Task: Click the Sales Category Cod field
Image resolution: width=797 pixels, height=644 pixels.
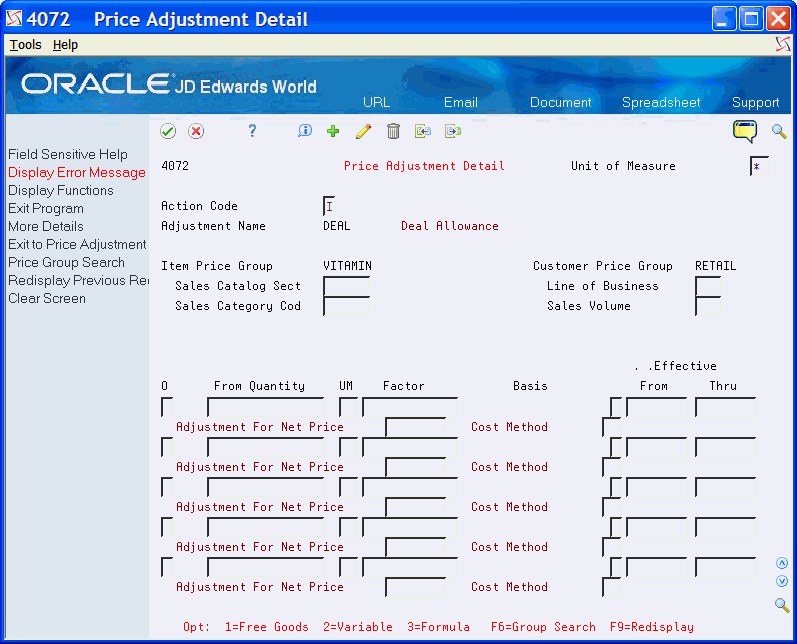Action: pyautogui.click(x=347, y=306)
